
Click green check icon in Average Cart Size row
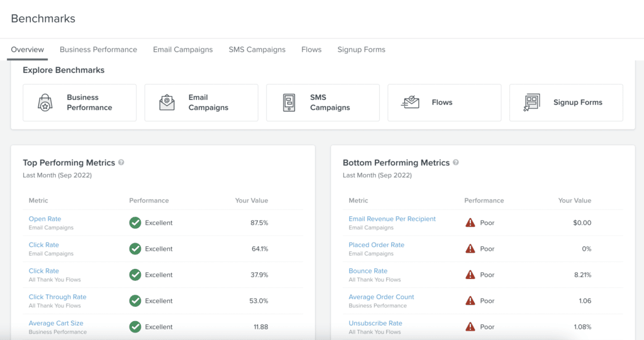pos(135,327)
